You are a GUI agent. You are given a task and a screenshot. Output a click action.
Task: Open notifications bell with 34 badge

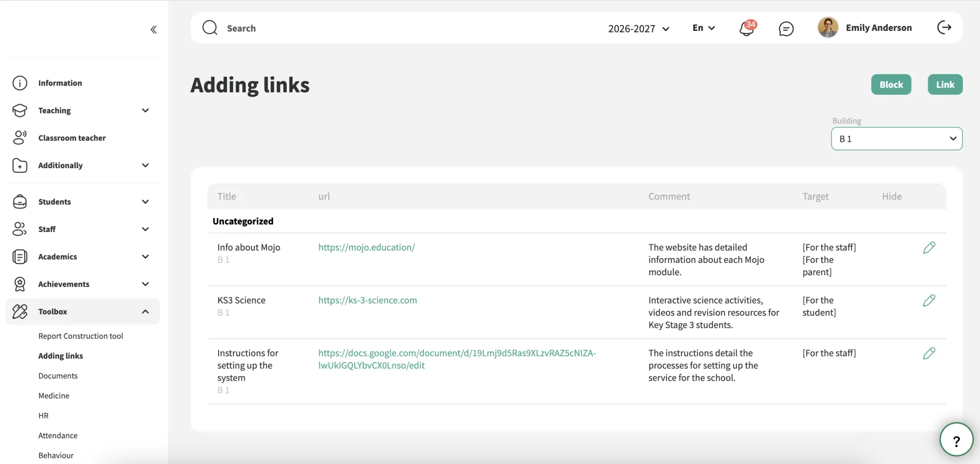click(747, 28)
